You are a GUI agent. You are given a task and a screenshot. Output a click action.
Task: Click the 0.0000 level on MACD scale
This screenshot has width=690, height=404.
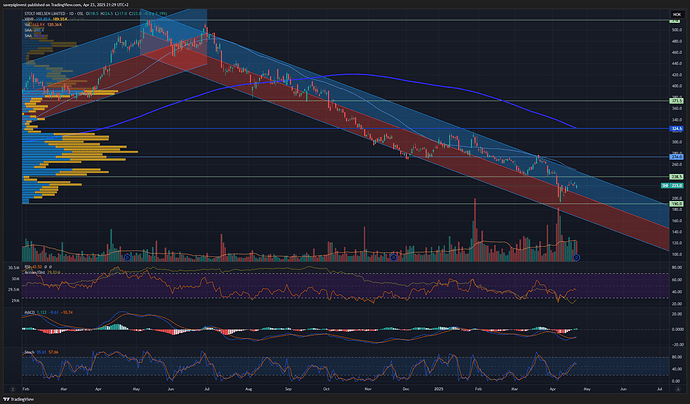676,329
